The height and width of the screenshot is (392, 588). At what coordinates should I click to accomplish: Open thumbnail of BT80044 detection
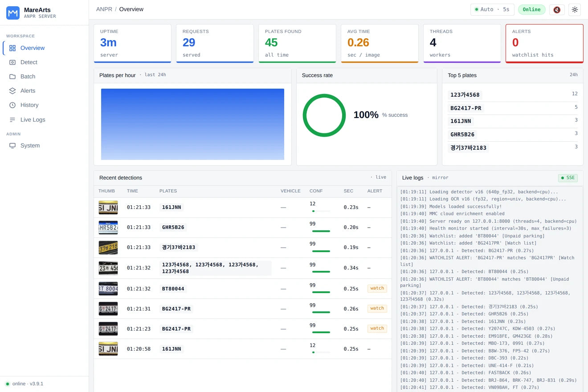pos(108,289)
